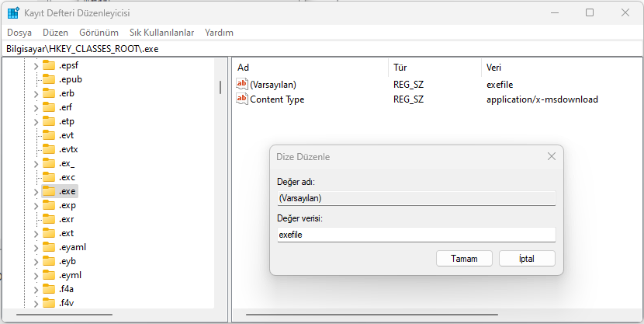Expand the .erb key
The width and height of the screenshot is (644, 324).
36,94
